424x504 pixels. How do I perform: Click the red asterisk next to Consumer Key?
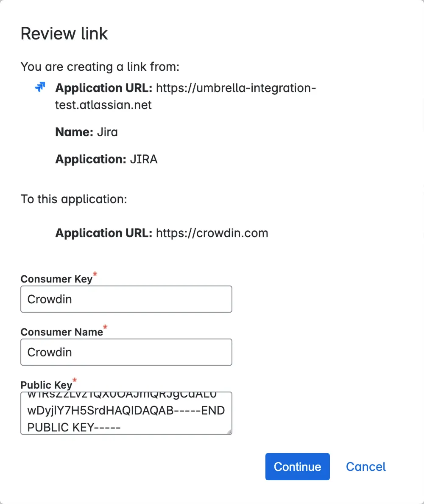(94, 275)
